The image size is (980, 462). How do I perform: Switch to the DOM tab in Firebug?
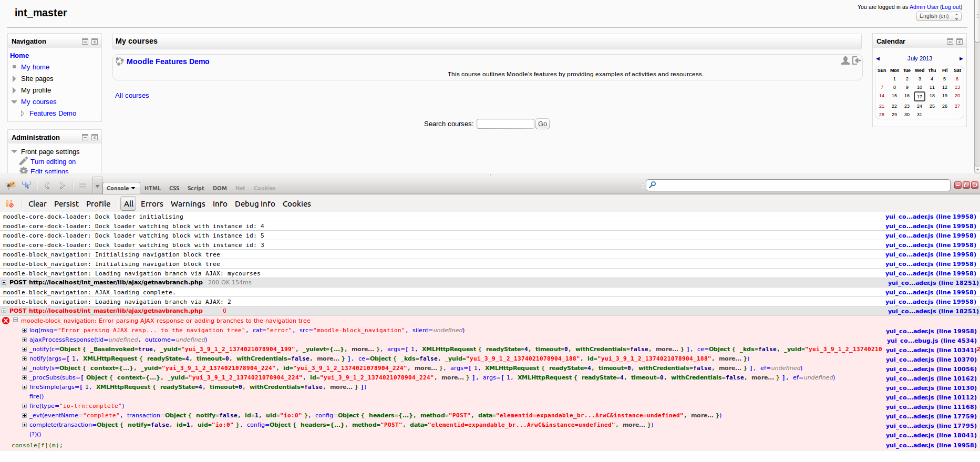pos(220,188)
